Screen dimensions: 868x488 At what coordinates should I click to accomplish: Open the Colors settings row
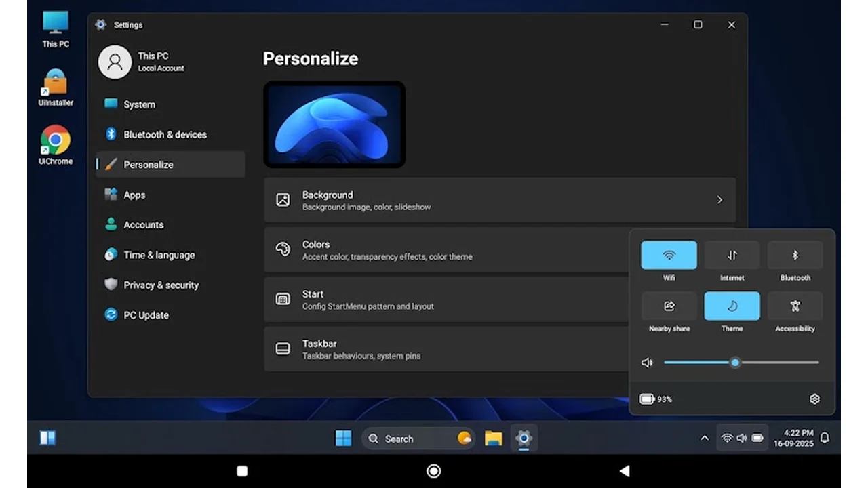[x=448, y=250]
